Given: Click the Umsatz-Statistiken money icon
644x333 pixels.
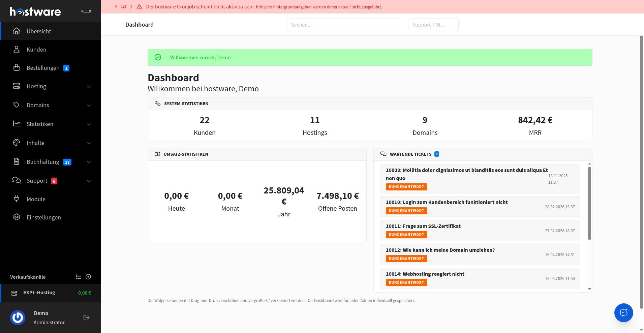Looking at the screenshot, I should (x=157, y=154).
